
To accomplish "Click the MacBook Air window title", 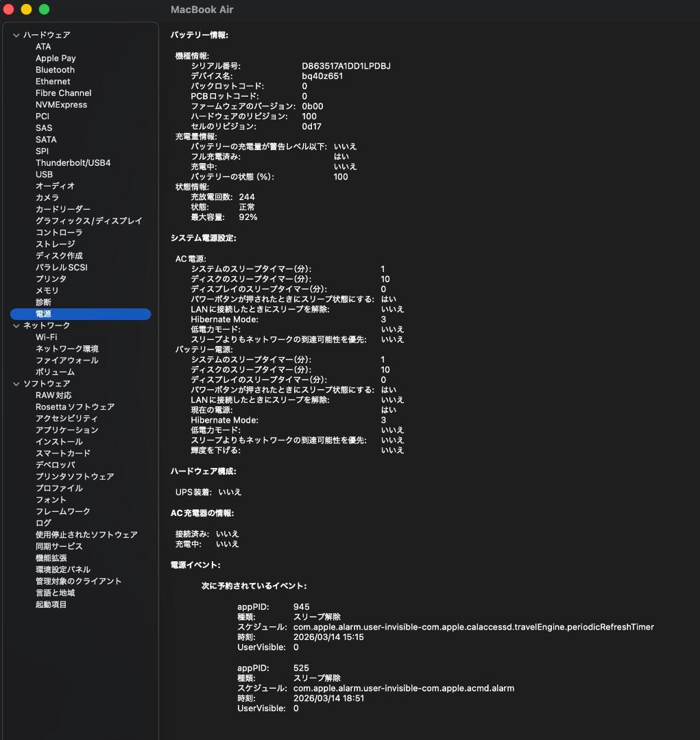I will pos(202,10).
